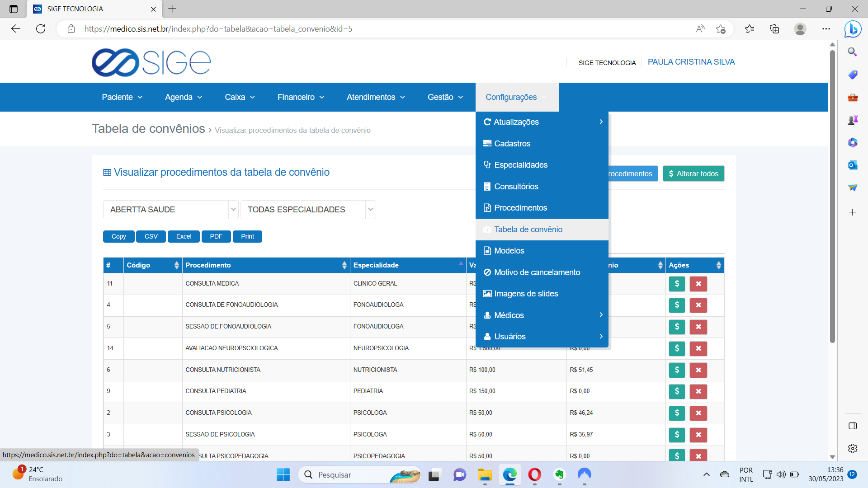Export table with Excel button
Viewport: 868px width, 488px height.
coord(184,236)
